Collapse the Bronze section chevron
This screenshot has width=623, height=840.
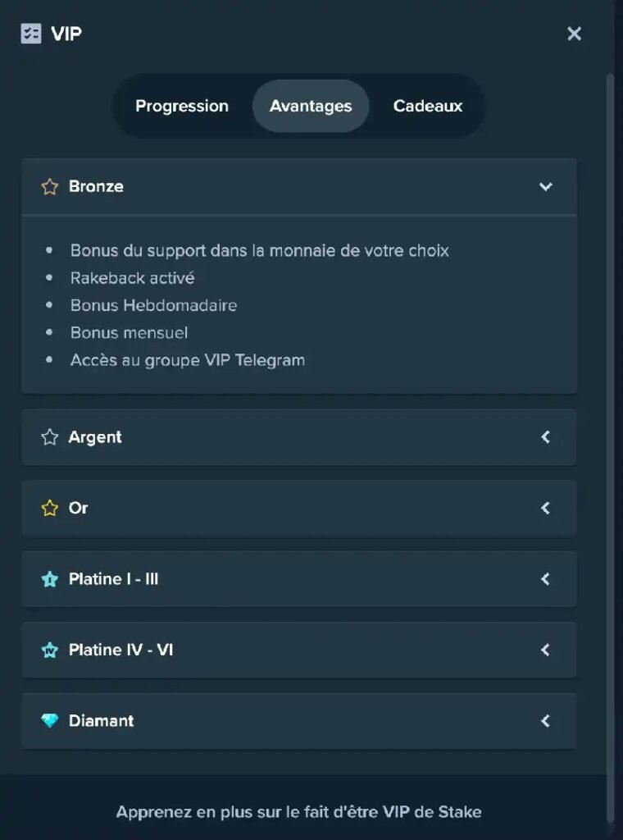(x=545, y=186)
